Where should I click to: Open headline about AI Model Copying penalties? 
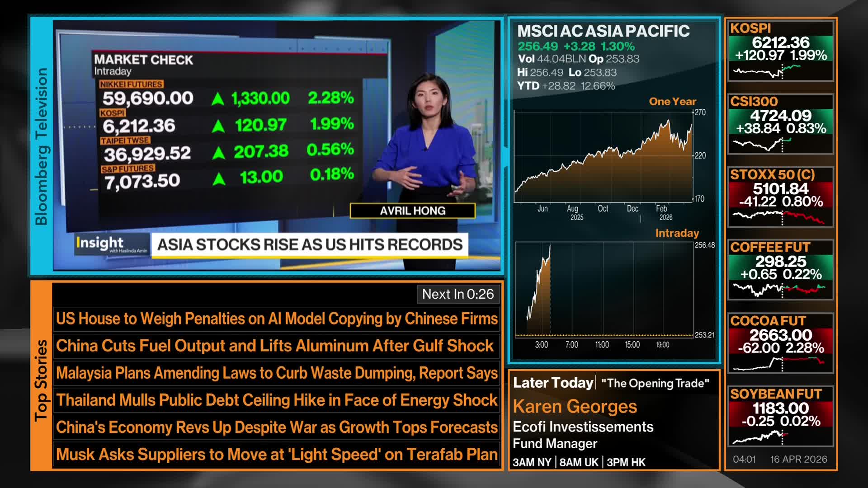click(x=276, y=319)
